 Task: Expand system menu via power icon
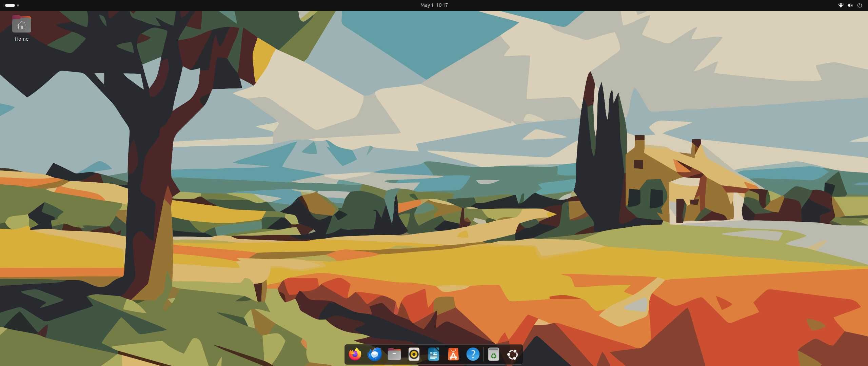coord(860,5)
